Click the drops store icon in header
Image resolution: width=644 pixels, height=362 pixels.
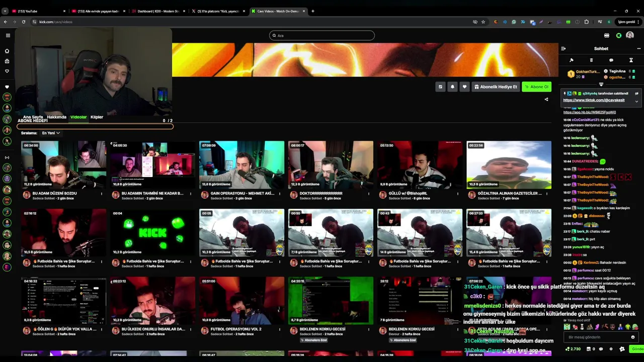coord(606,35)
